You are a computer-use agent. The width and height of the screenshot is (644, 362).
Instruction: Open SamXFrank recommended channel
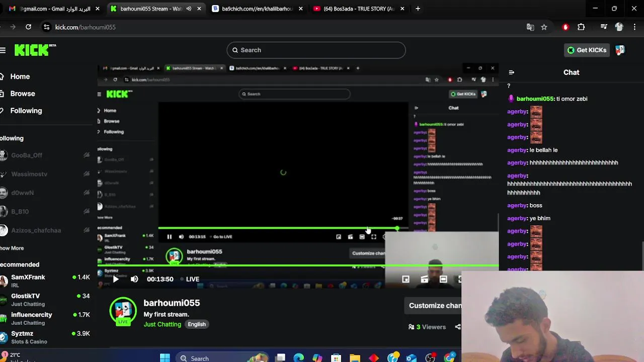(x=45, y=281)
